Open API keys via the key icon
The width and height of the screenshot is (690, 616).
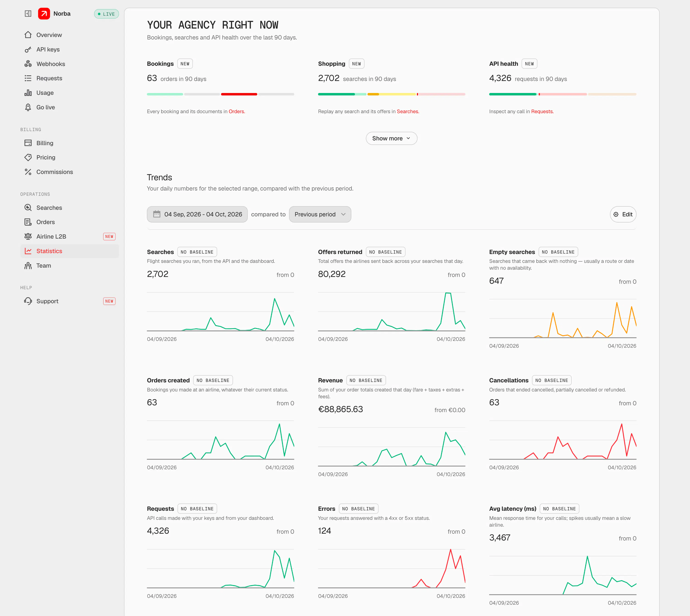tap(28, 49)
